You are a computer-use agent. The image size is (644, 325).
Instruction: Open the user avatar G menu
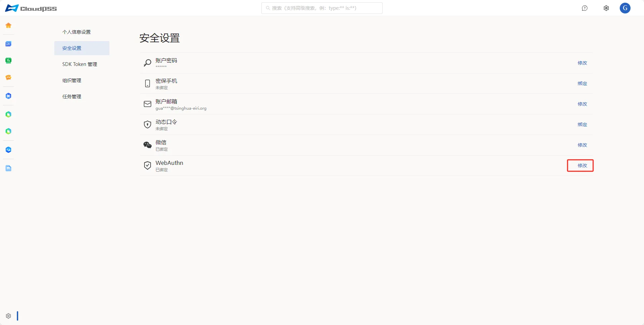coord(625,8)
